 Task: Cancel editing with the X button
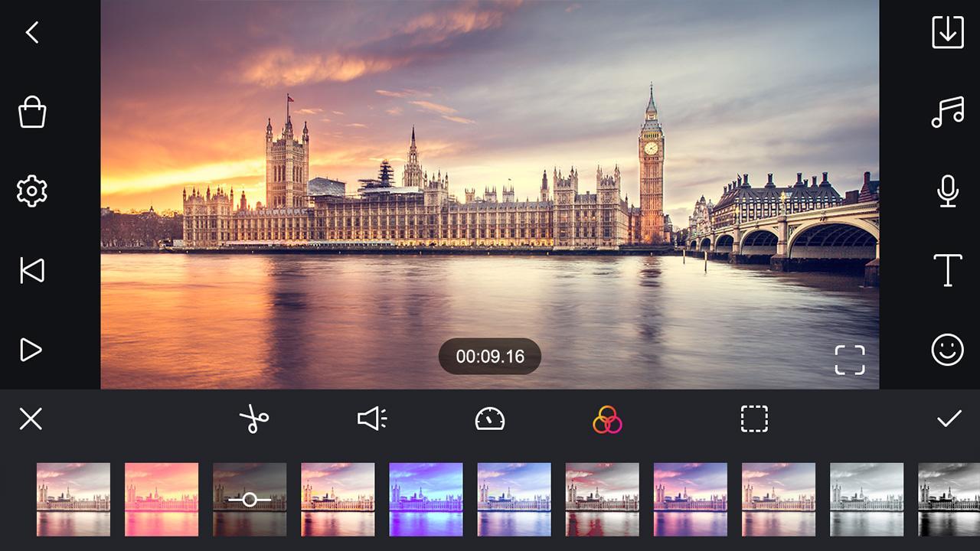click(31, 419)
